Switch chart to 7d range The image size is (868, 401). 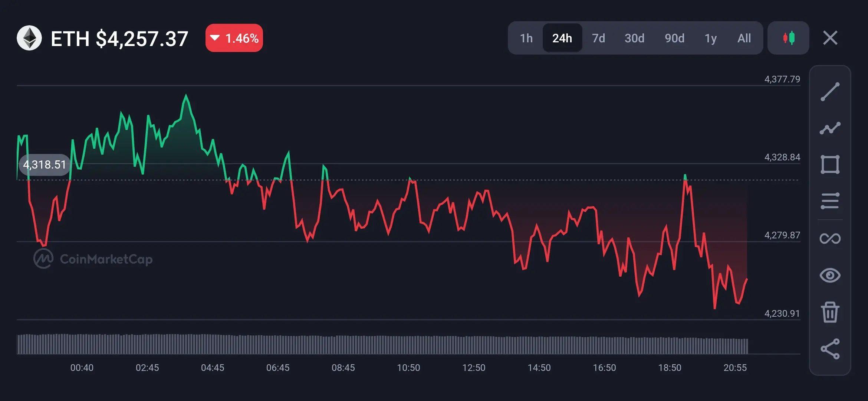click(598, 38)
